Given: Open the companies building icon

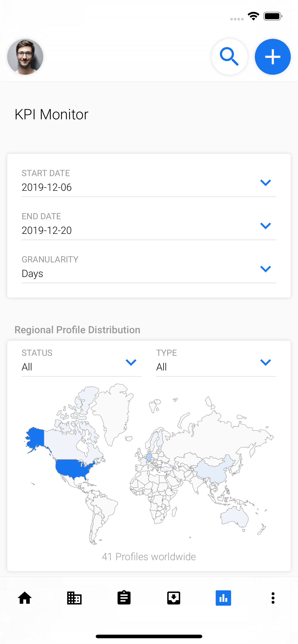Looking at the screenshot, I should tap(74, 598).
